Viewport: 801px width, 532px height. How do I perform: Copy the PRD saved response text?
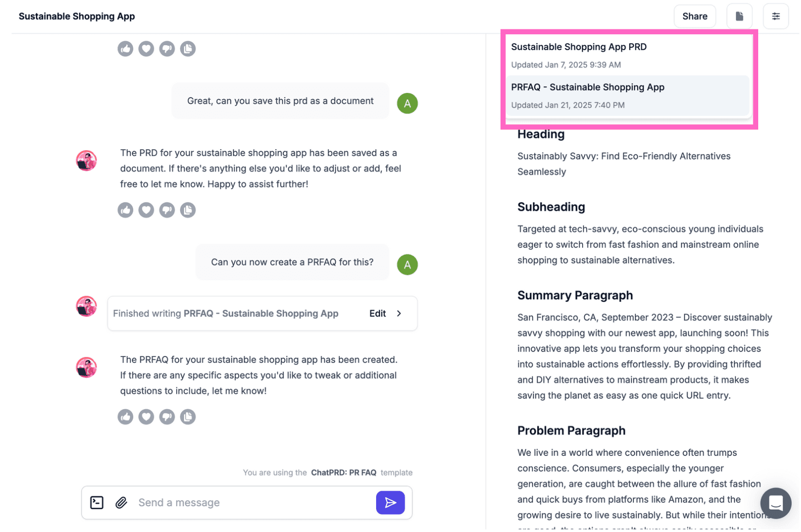(188, 210)
